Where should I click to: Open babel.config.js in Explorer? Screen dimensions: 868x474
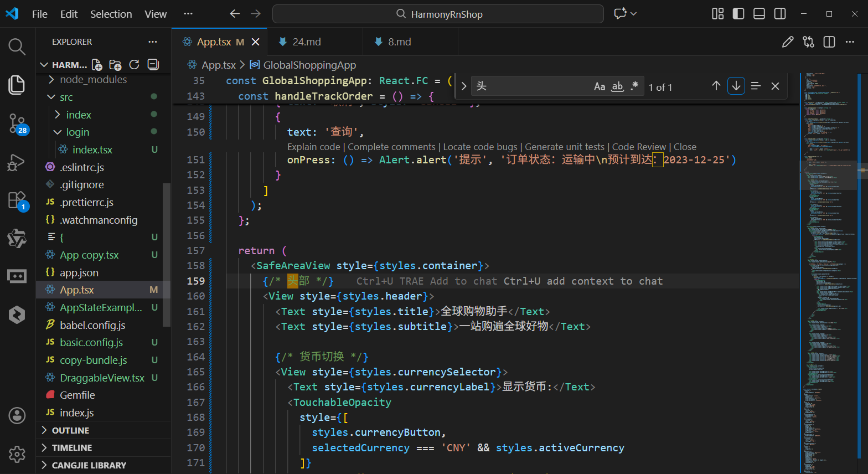point(92,325)
